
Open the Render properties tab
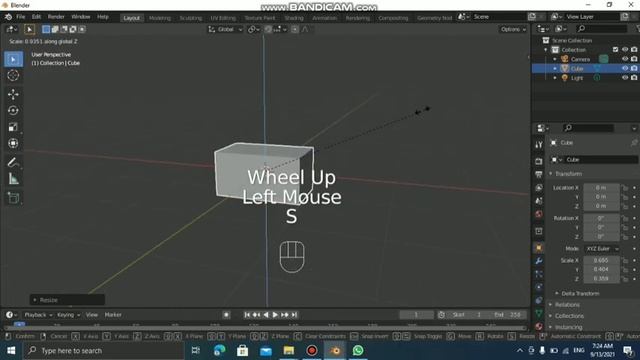[x=539, y=161]
